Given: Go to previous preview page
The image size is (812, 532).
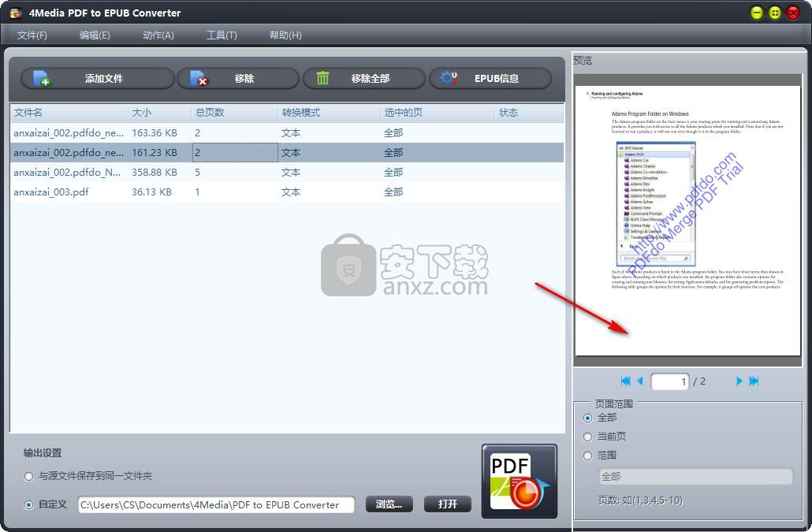Looking at the screenshot, I should (x=639, y=381).
